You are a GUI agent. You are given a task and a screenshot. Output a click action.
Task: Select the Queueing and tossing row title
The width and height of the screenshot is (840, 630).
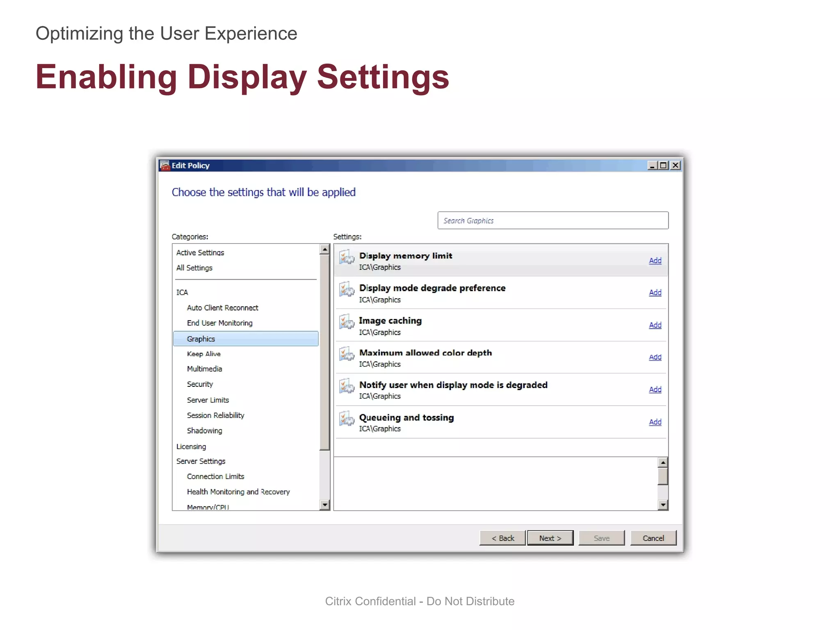point(406,418)
